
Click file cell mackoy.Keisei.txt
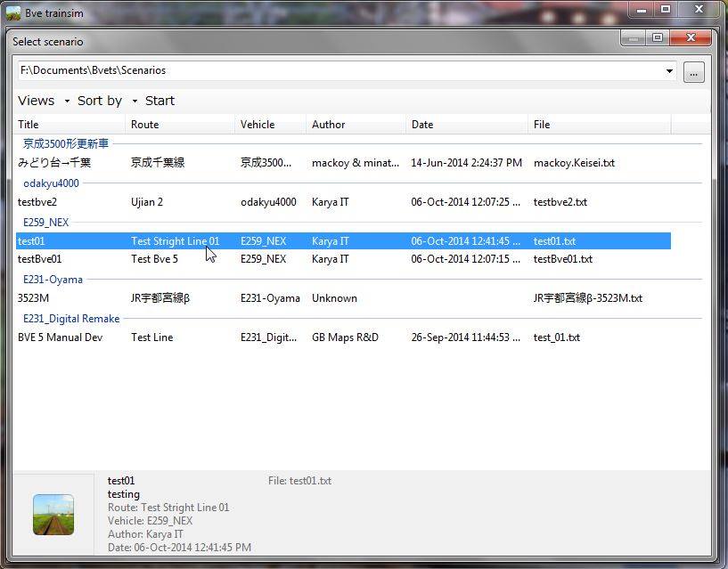coord(575,163)
